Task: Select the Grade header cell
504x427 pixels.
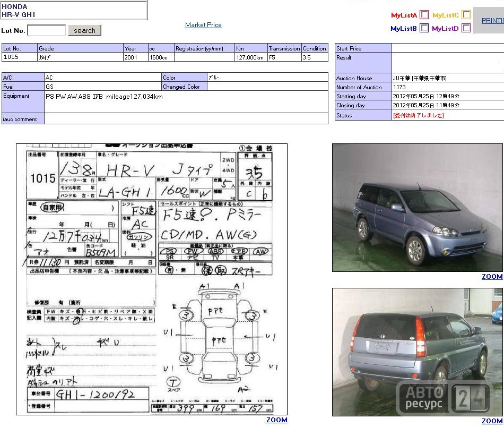Action: pos(80,48)
